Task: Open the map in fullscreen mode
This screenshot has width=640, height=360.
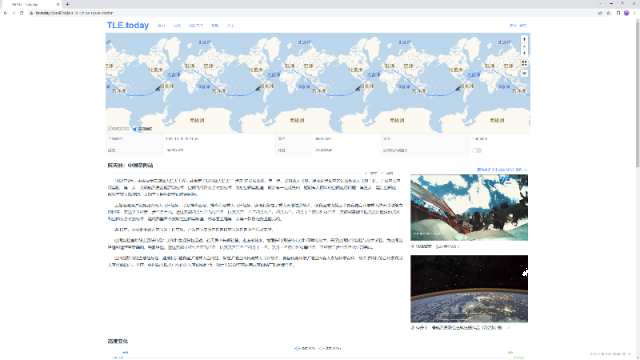Action: [x=524, y=63]
